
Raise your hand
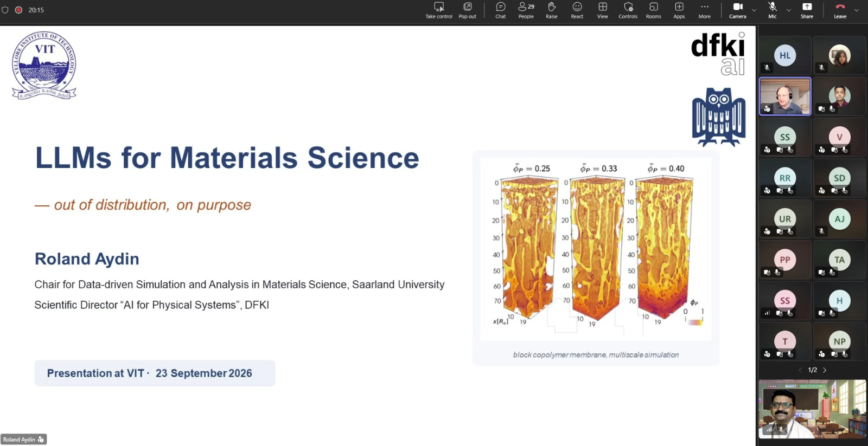click(x=552, y=10)
